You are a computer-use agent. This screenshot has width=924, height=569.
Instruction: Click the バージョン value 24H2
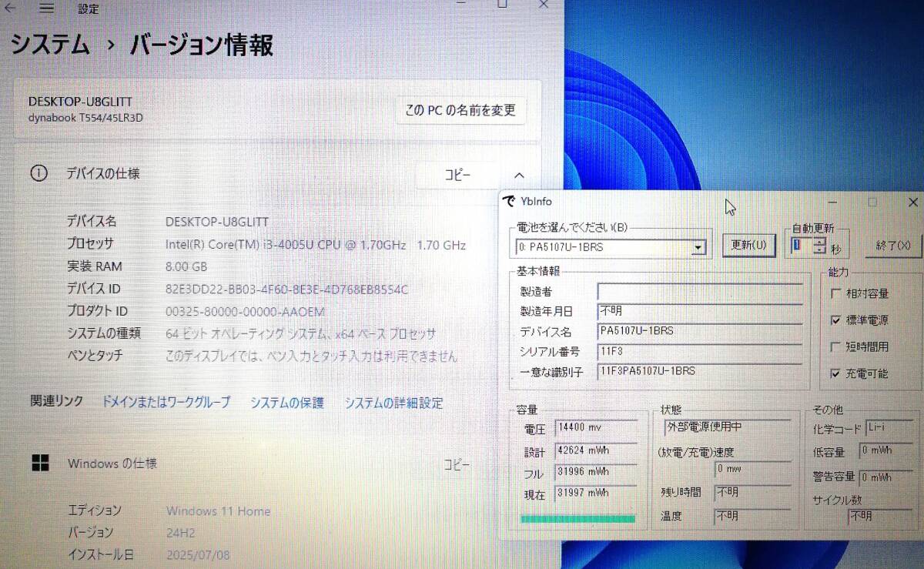click(x=182, y=533)
